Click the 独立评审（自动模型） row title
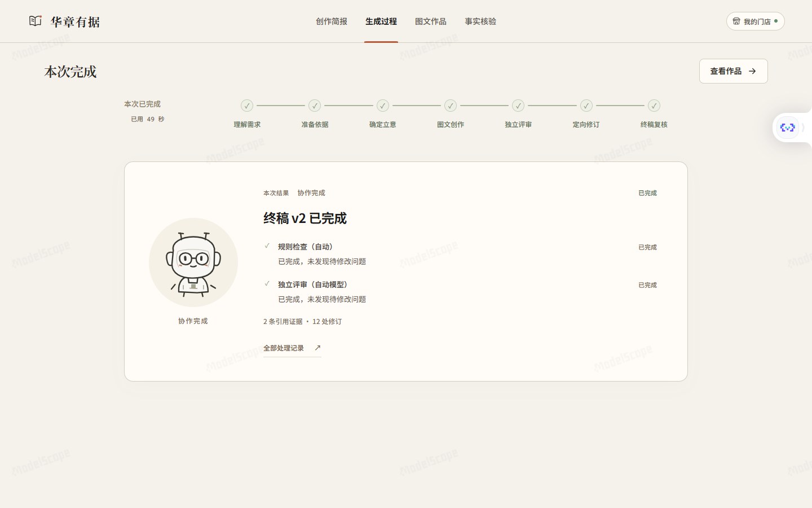Screen dimensions: 812x508 point(314,284)
